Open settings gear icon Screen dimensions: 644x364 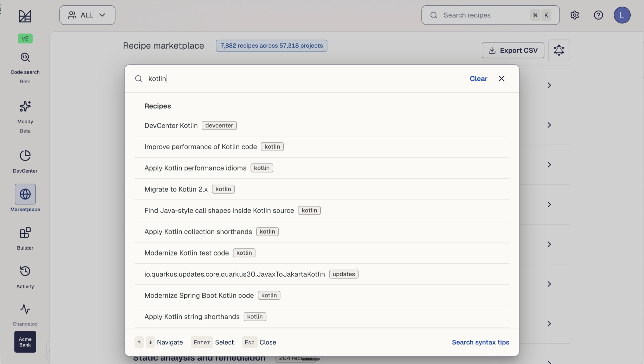(x=575, y=15)
